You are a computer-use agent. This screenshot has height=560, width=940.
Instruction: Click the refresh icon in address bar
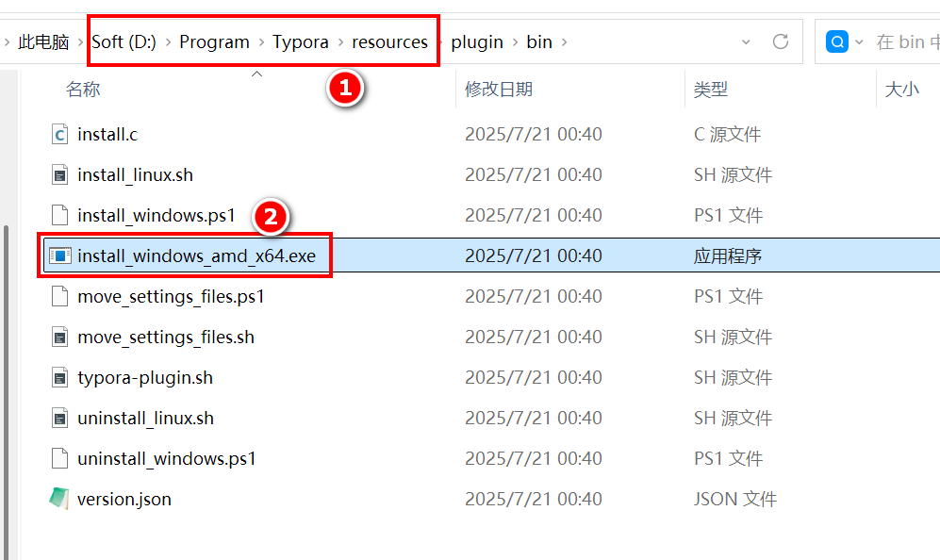(x=780, y=42)
